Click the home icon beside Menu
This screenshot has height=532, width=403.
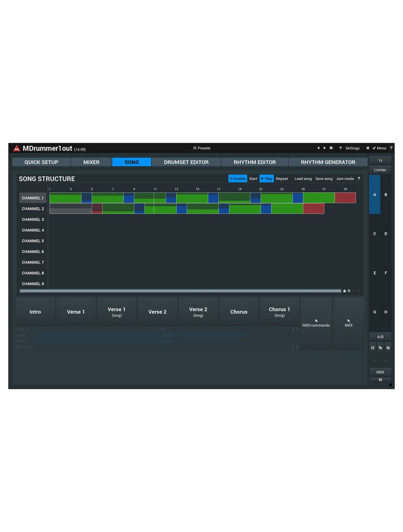[x=368, y=148]
